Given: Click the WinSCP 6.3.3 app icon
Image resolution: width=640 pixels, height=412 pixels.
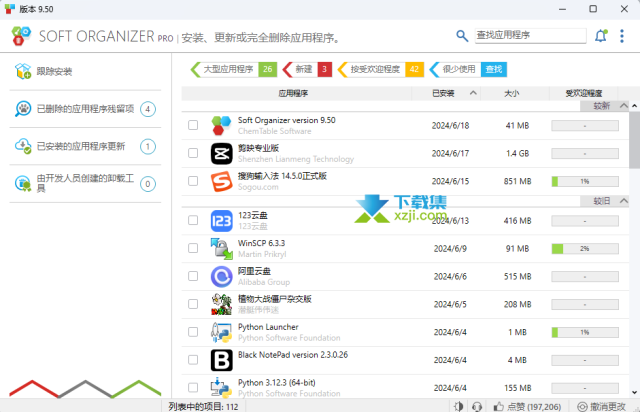Looking at the screenshot, I should [221, 249].
